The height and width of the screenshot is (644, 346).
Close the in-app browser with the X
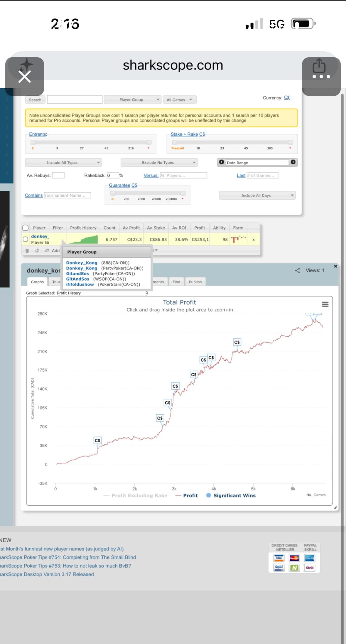24,77
